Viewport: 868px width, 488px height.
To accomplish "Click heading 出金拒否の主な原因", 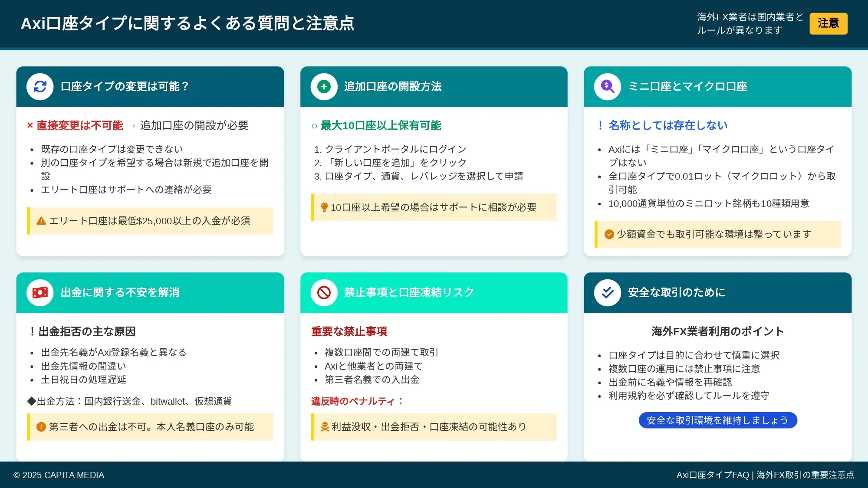I will 87,331.
